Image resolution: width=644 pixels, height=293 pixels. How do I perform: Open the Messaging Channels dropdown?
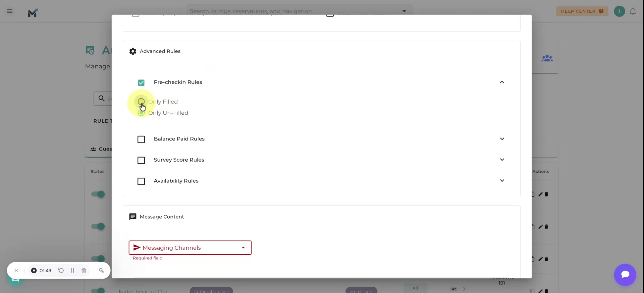(x=190, y=248)
